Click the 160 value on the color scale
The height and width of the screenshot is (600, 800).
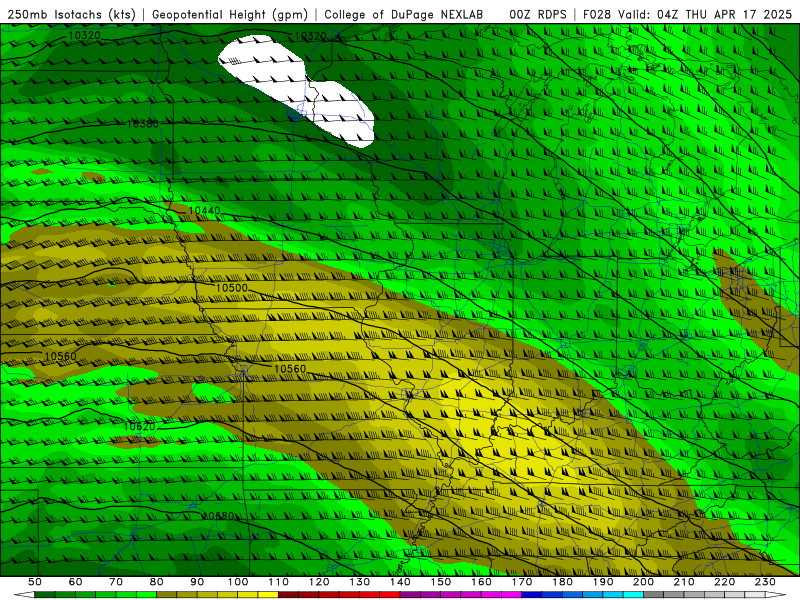point(481,582)
